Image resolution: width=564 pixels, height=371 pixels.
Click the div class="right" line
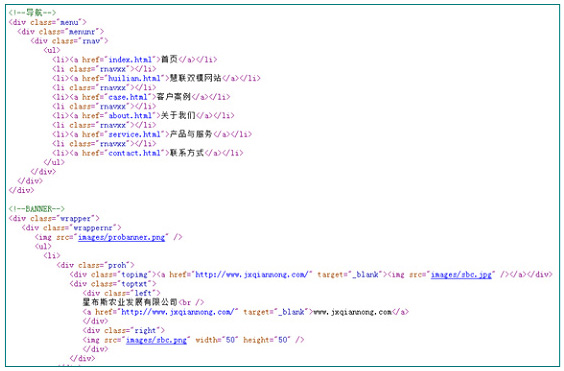coord(123,331)
